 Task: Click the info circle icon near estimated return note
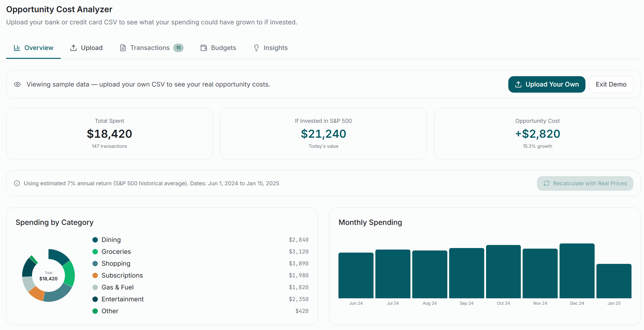[17, 183]
